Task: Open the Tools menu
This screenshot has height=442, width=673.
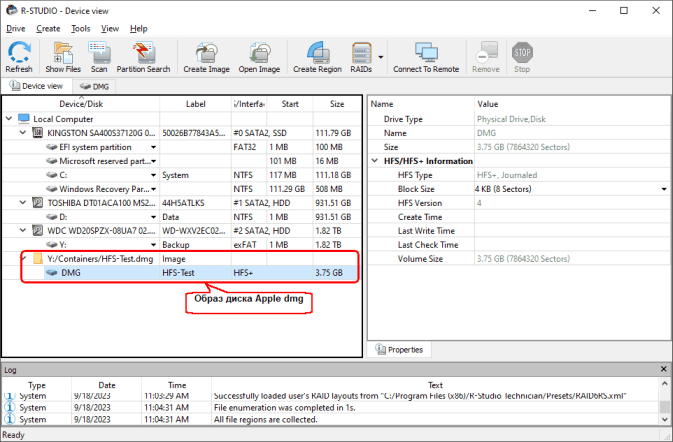Action: click(81, 29)
